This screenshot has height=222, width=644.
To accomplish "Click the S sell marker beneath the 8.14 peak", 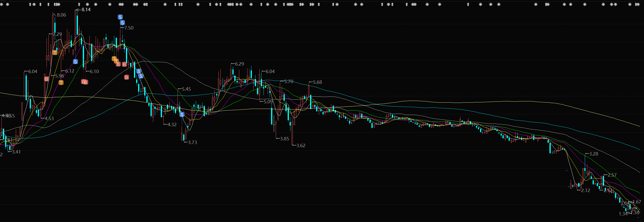I will [76, 61].
